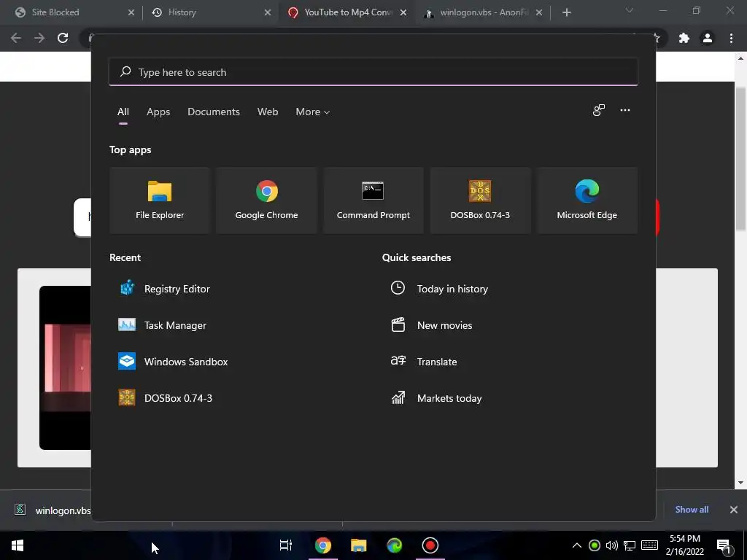Click the red recorder app on taskbar
This screenshot has width=747, height=560.
[x=430, y=545]
